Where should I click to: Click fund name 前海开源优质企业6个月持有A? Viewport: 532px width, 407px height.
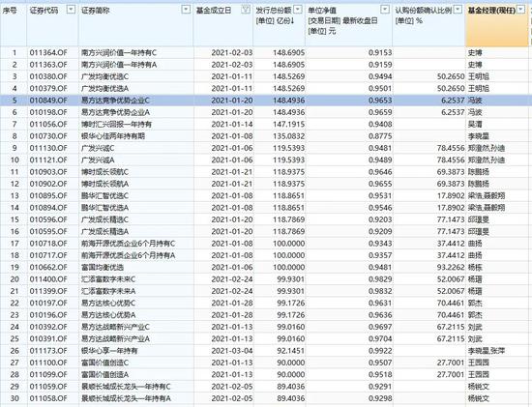tap(129, 255)
